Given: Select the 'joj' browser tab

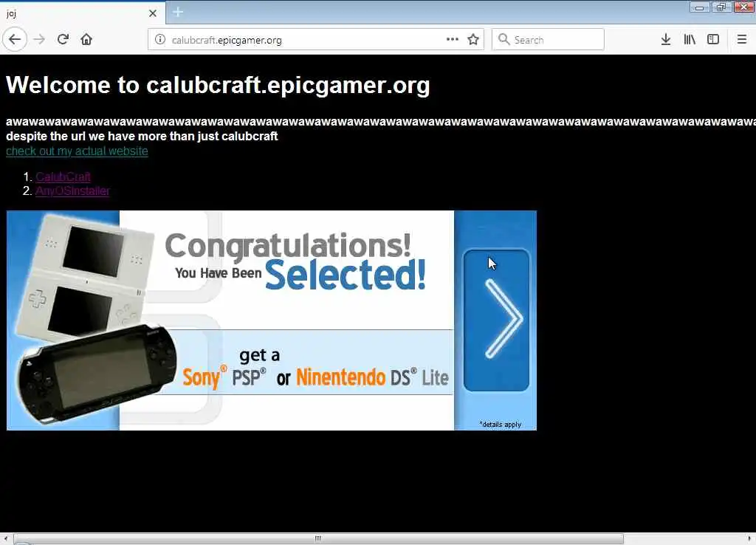Looking at the screenshot, I should click(82, 13).
